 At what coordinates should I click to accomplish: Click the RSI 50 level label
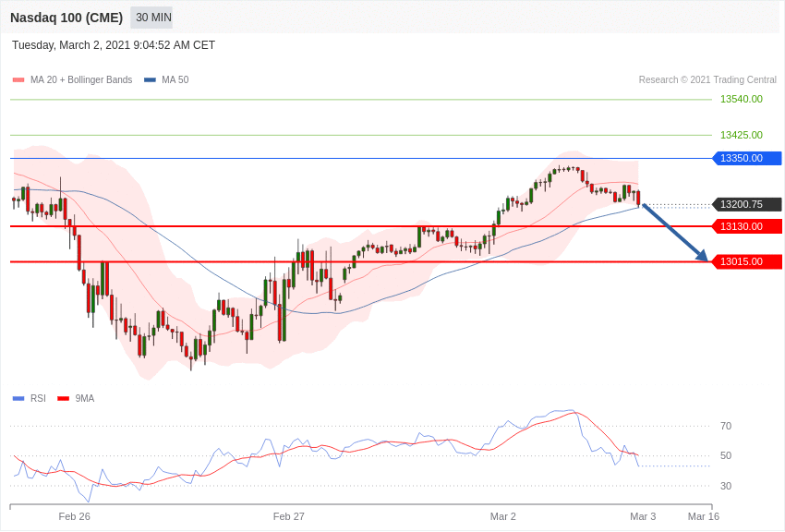[726, 455]
